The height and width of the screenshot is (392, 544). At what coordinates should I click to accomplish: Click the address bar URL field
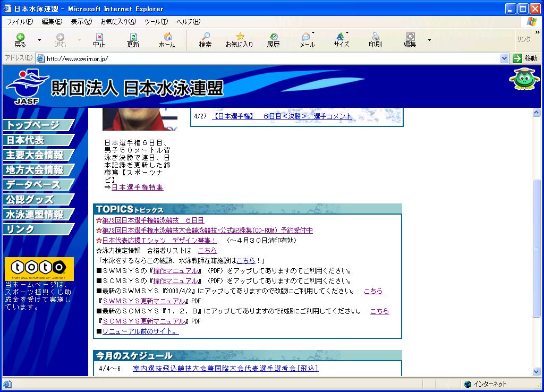[x=273, y=58]
